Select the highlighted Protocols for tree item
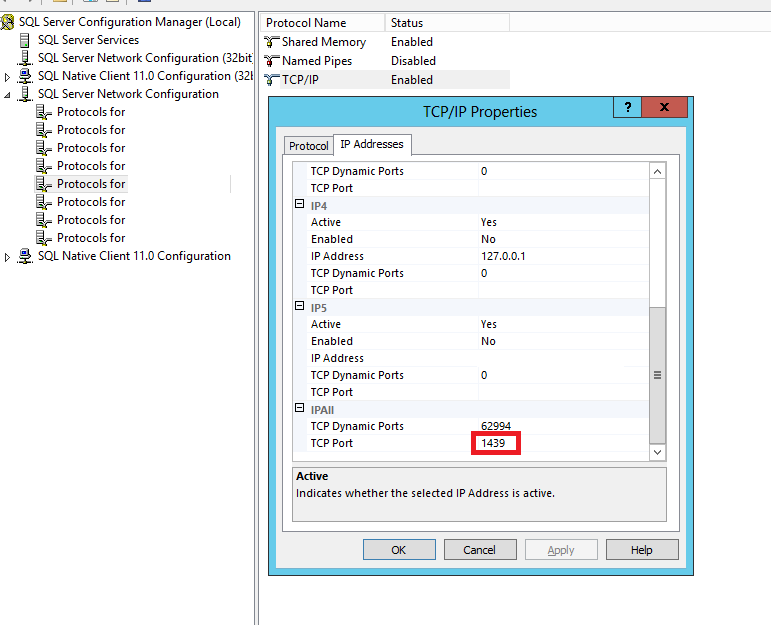Viewport: 771px width, 625px height. pyautogui.click(x=91, y=184)
